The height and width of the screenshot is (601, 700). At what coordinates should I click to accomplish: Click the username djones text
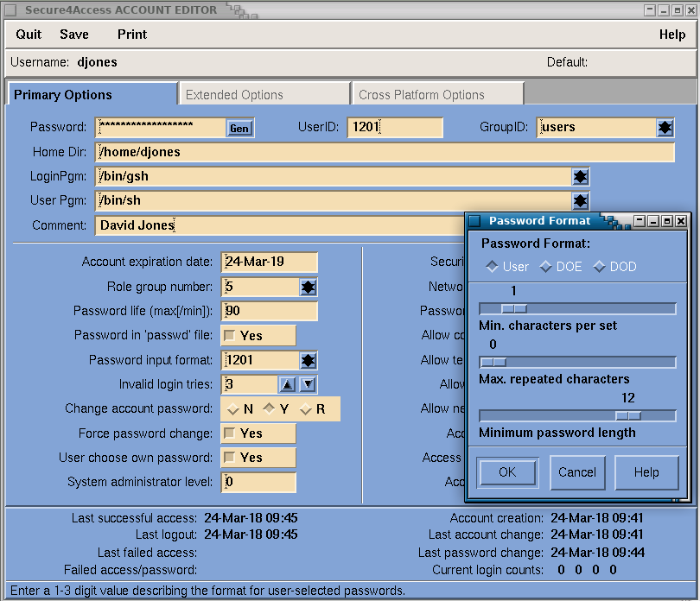point(98,62)
